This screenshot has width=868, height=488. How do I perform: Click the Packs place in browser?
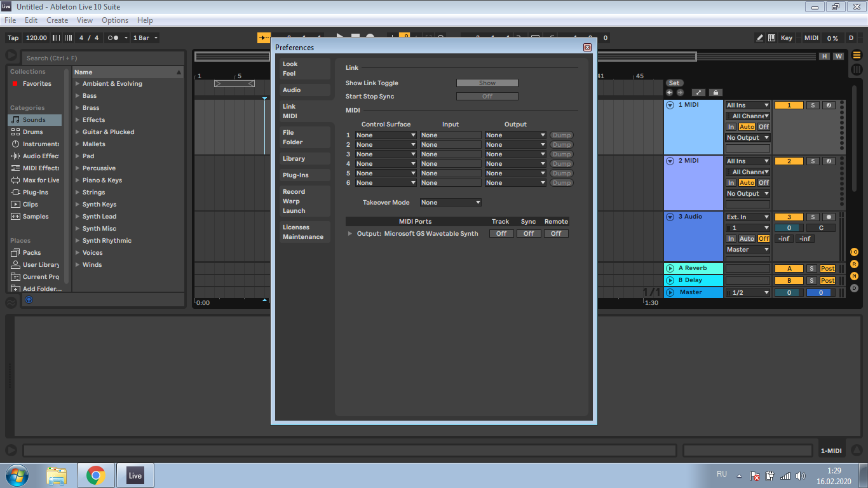tap(31, 253)
